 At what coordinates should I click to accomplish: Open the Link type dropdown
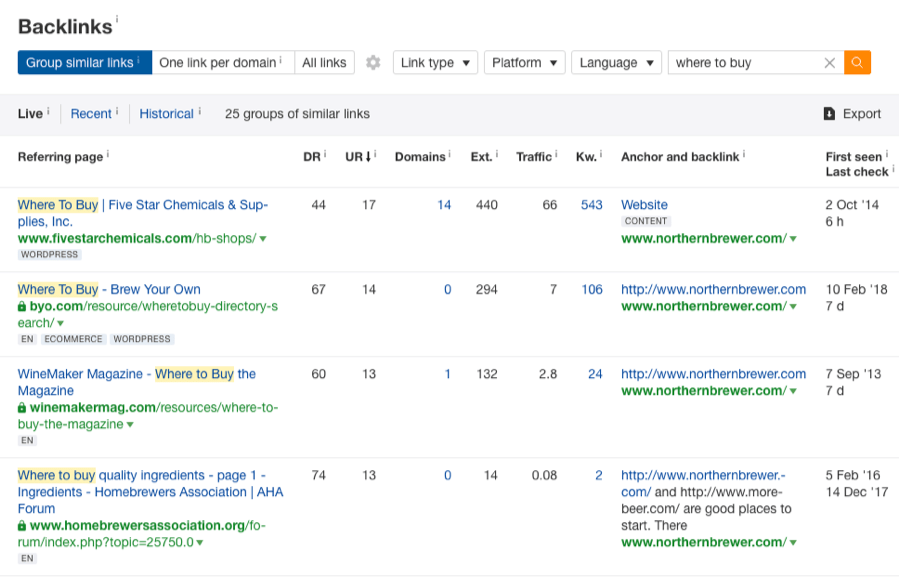tap(436, 62)
